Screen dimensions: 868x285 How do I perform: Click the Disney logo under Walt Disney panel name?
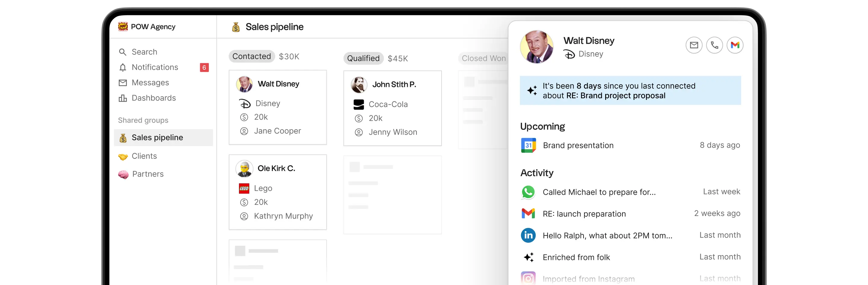(x=569, y=54)
